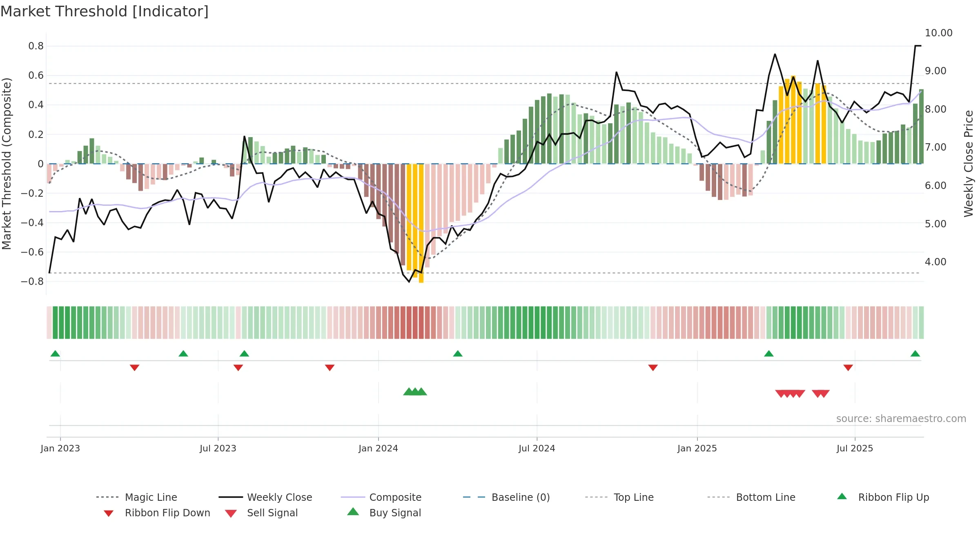Click the dark green ribbon segment near Jul 2024
Image resolution: width=980 pixels, height=551 pixels.
point(537,322)
